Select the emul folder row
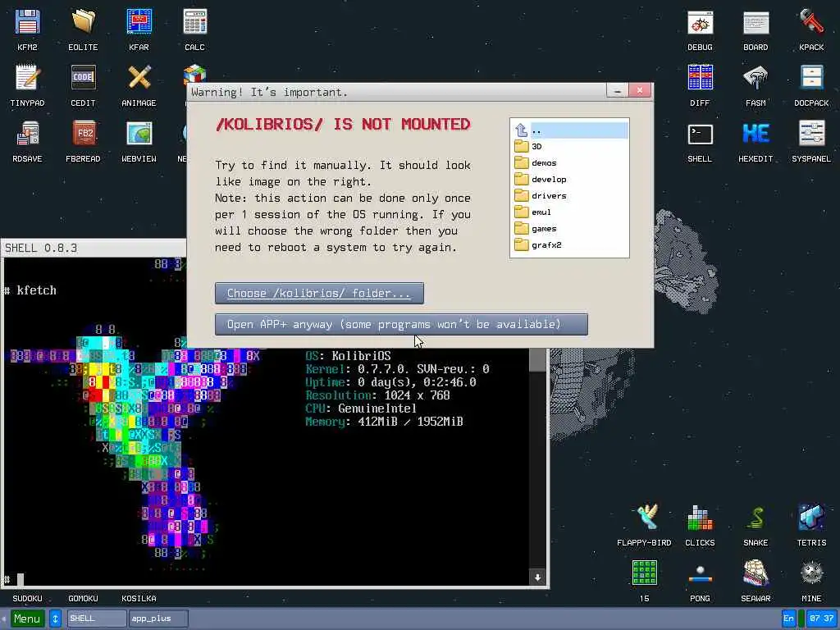 [x=570, y=212]
